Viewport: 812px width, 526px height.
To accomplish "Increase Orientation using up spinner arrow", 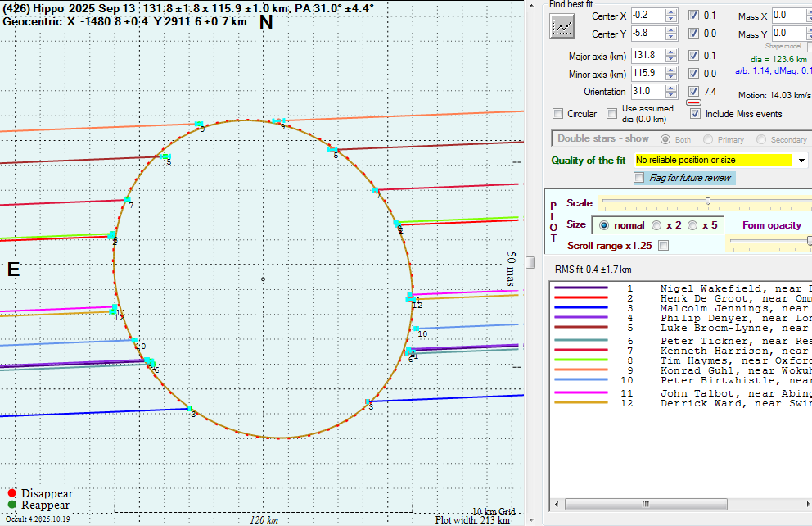I will coord(671,88).
